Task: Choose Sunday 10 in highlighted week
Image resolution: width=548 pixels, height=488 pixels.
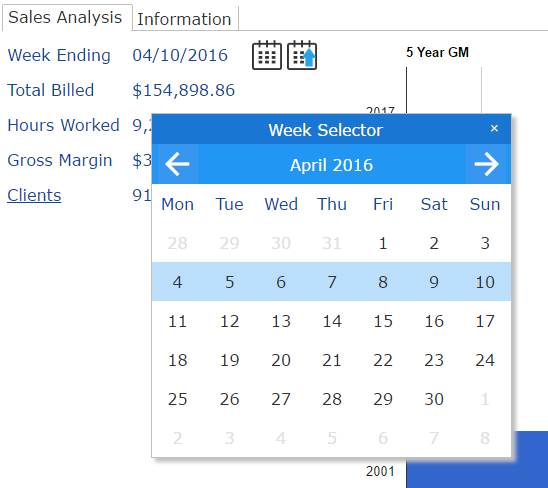Action: tap(485, 282)
